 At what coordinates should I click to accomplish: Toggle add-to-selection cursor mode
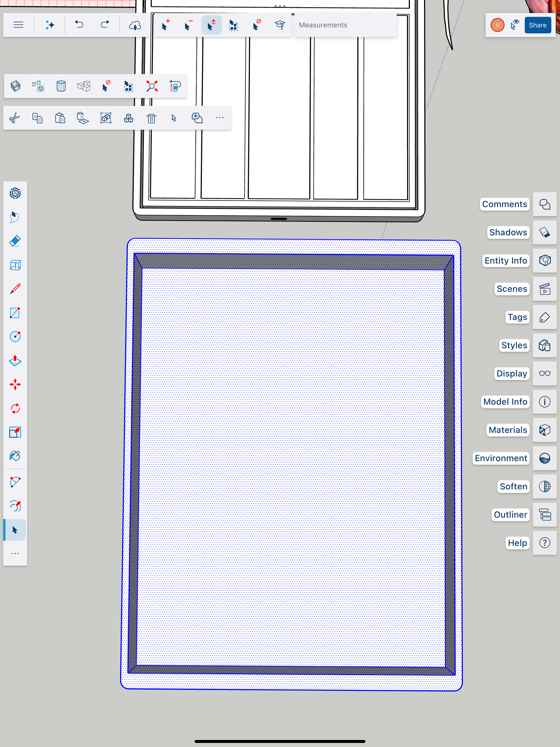pos(165,25)
